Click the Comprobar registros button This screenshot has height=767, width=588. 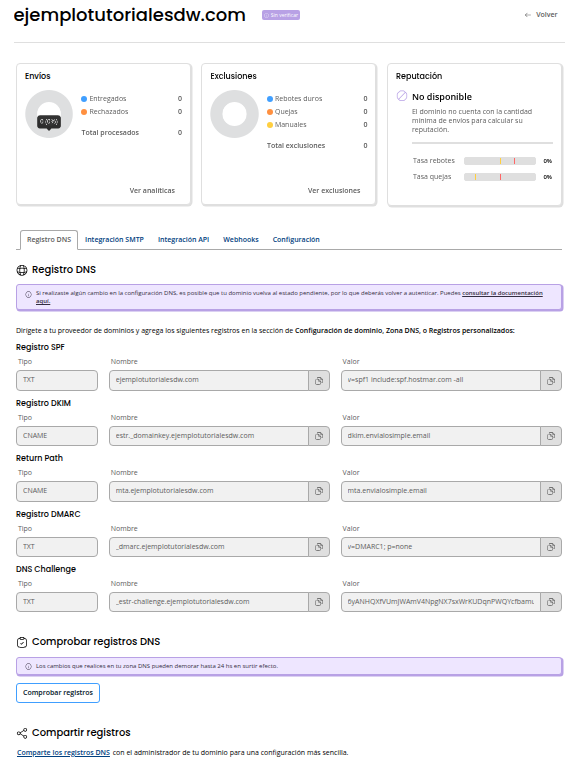(x=58, y=693)
